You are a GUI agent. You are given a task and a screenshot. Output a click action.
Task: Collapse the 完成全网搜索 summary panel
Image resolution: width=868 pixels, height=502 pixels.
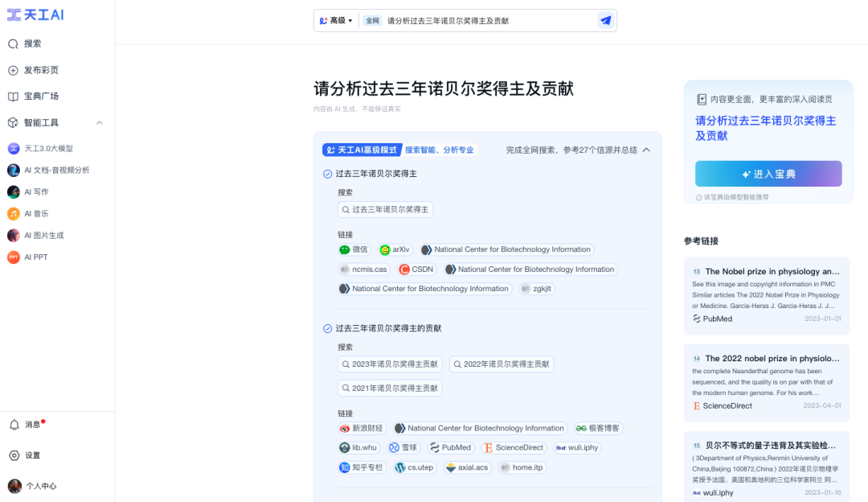[x=645, y=149]
